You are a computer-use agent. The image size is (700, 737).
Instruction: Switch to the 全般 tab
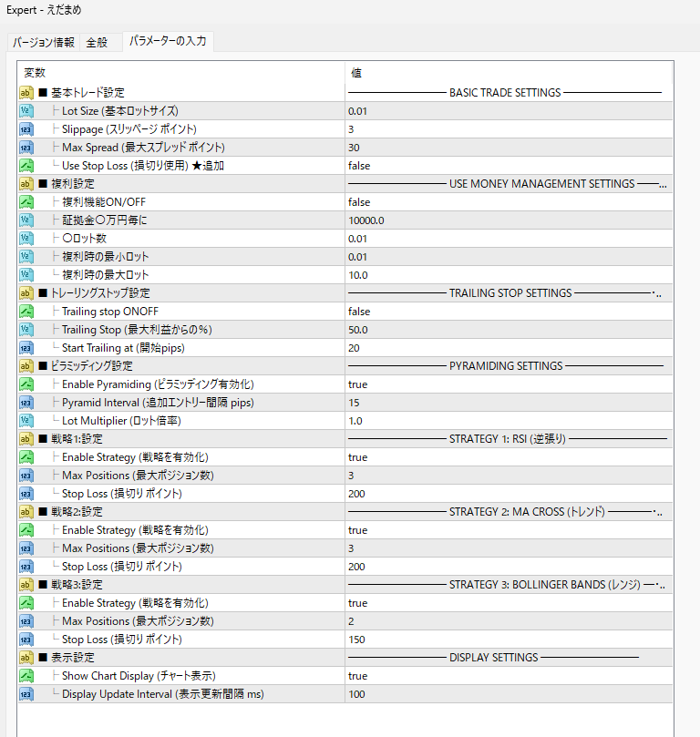[98, 42]
